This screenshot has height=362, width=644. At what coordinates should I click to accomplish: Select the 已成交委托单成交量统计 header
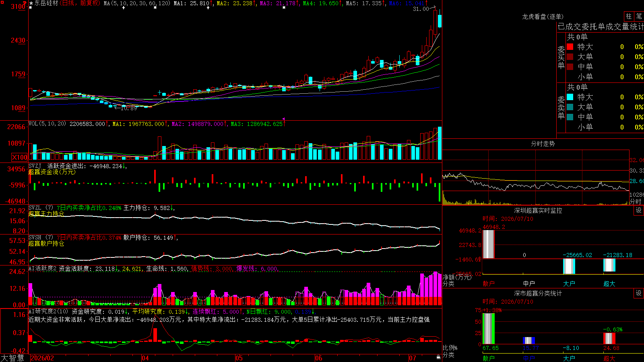click(x=601, y=27)
